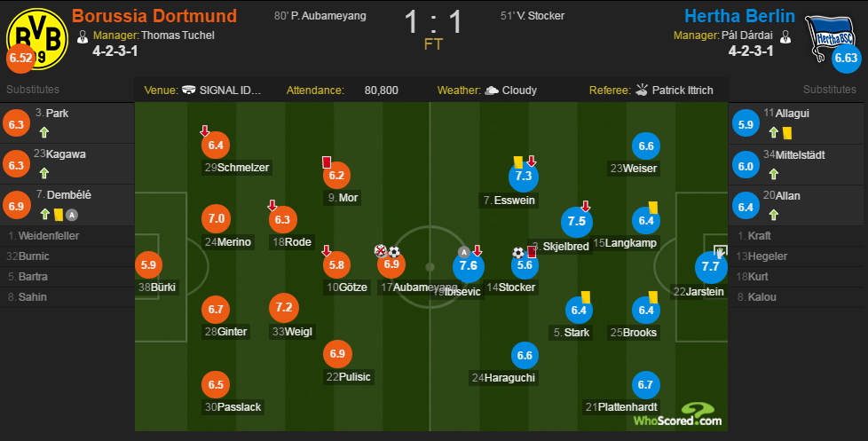The image size is (868, 441).
Task: Click Park's green substituted-on arrow
Action: 44,132
